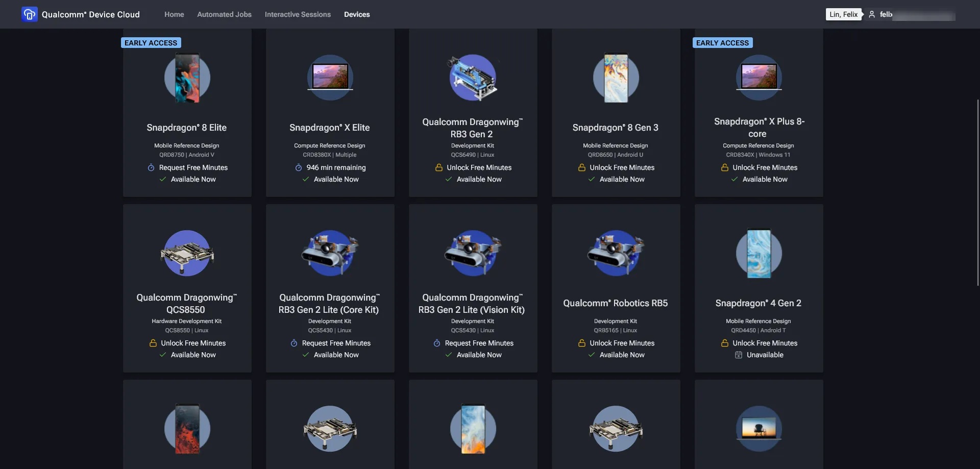Screen dimensions: 980x469
Task: Click EARLY ACCESS badge on Snapdragon X Plus 8-core
Action: coord(723,43)
